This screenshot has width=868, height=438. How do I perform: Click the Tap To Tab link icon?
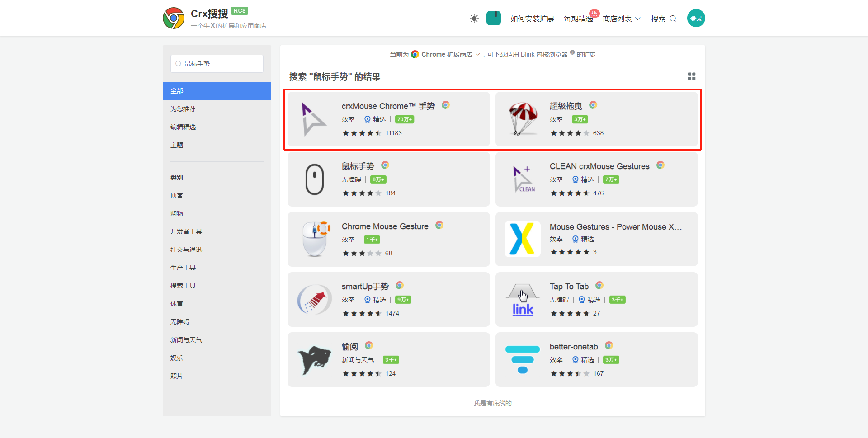click(523, 299)
